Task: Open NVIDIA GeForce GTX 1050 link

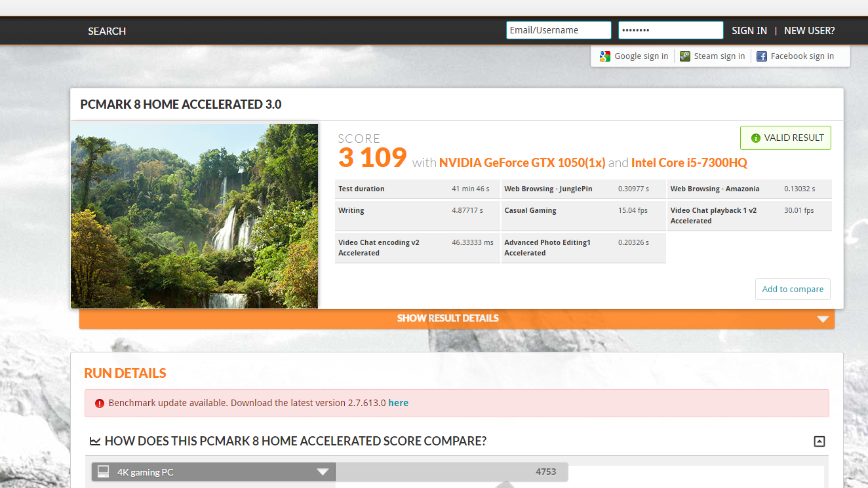Action: tap(523, 162)
